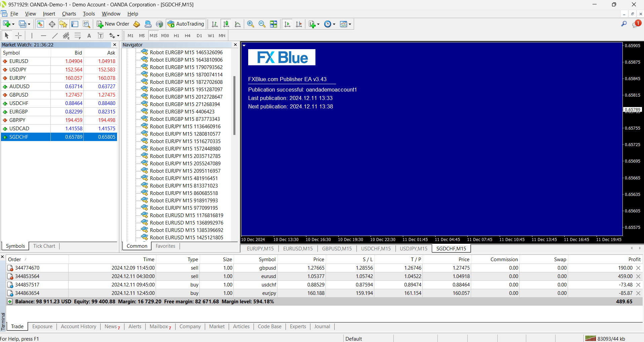The width and height of the screenshot is (644, 342).
Task: Select the vertical line tool
Action: [32, 35]
